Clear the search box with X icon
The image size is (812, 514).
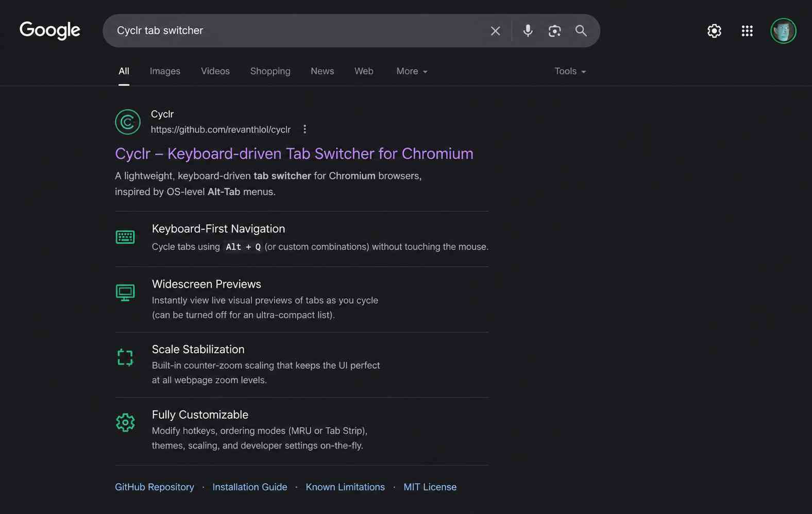[x=495, y=31]
